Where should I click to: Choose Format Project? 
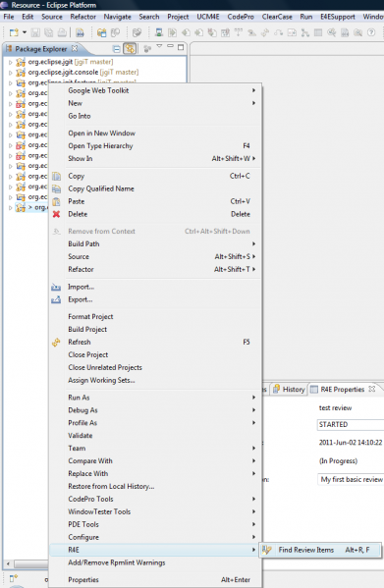pos(155,317)
